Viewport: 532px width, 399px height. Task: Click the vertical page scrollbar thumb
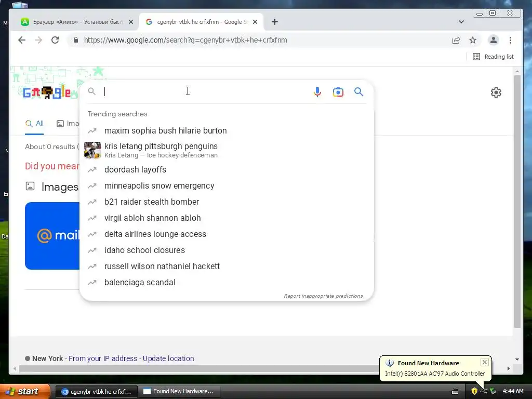click(517, 202)
